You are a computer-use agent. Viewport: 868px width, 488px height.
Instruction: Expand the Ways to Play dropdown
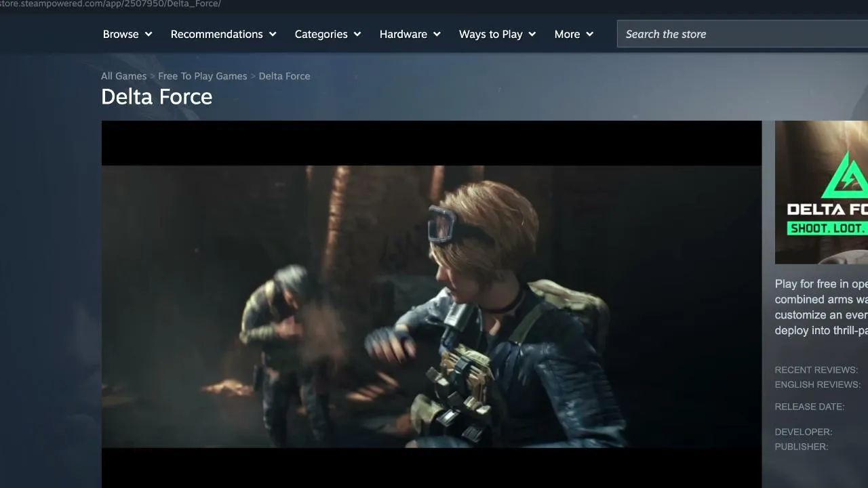click(x=498, y=34)
